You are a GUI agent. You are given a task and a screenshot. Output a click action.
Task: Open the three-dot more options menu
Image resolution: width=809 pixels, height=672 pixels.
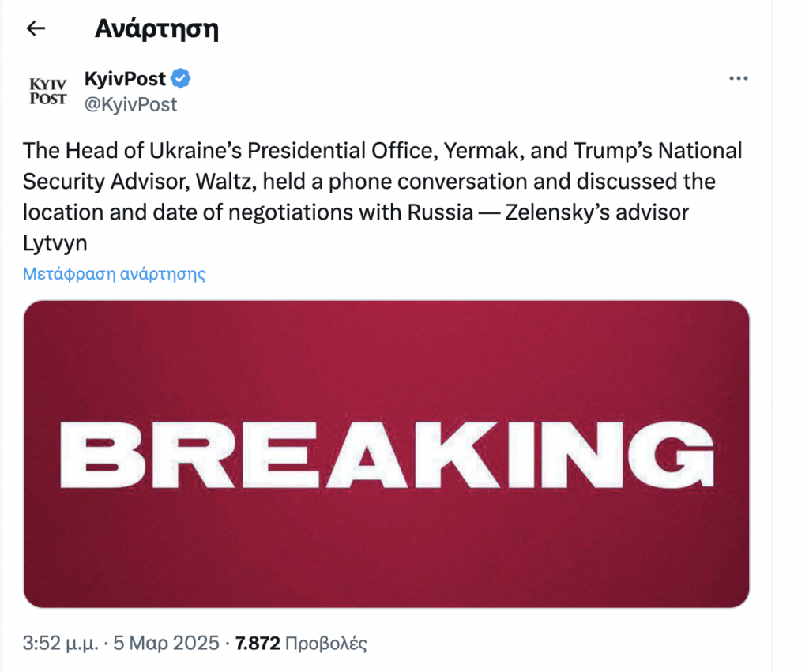click(x=738, y=78)
